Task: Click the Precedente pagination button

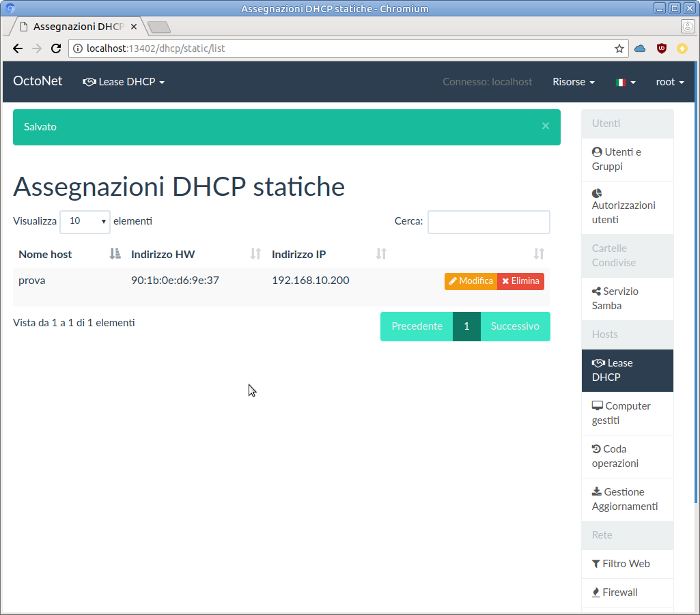Action: 417,326
